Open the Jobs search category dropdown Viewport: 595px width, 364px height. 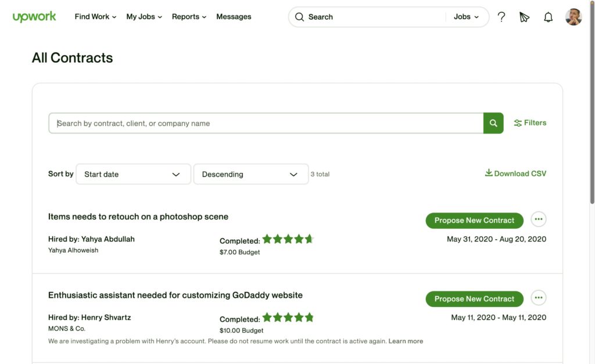coord(467,17)
